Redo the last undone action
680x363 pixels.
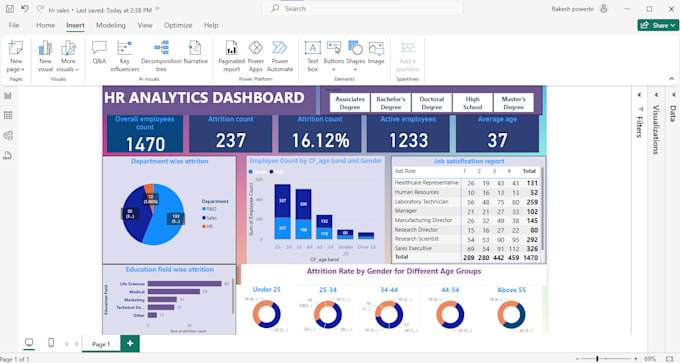(40, 9)
